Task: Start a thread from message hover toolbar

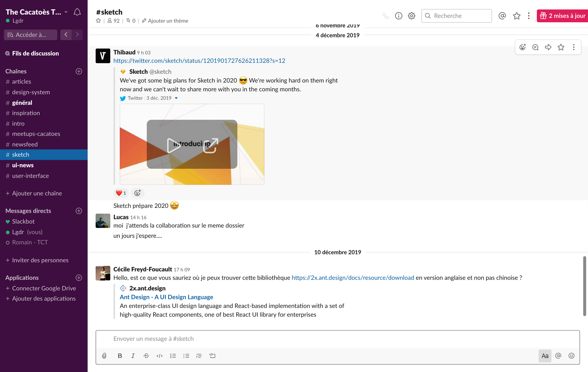Action: pyautogui.click(x=535, y=47)
